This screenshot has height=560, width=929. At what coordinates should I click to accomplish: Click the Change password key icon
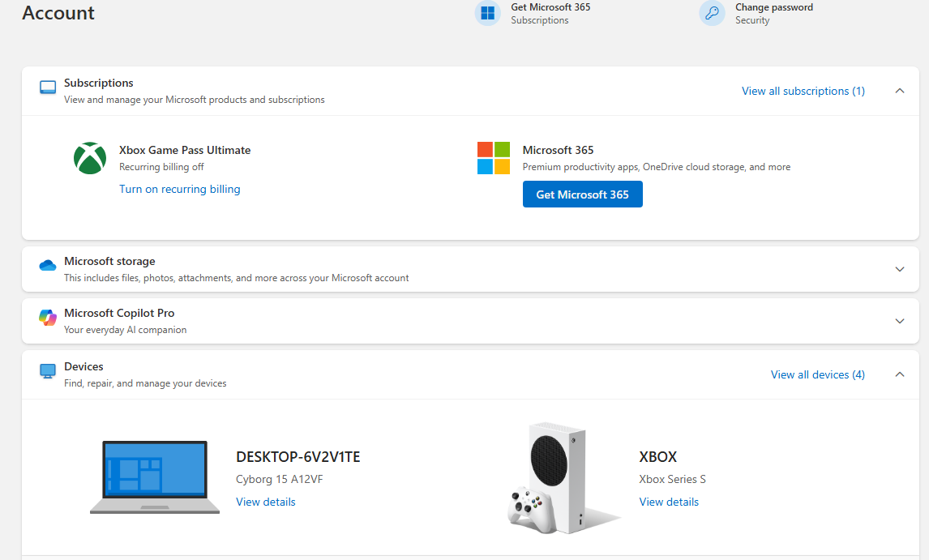[713, 13]
